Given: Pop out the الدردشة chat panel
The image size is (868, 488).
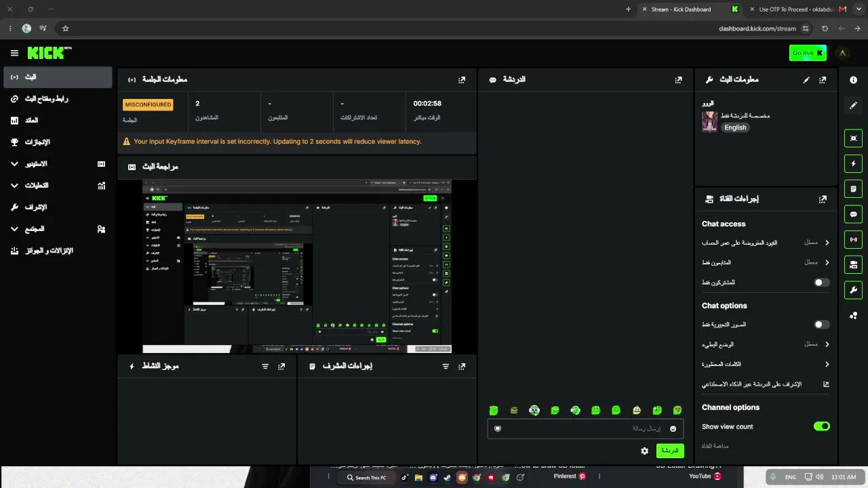Looking at the screenshot, I should (x=679, y=79).
